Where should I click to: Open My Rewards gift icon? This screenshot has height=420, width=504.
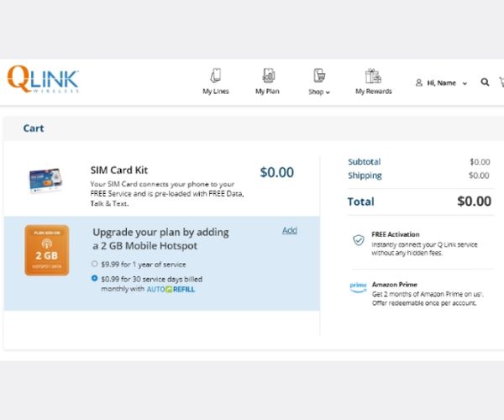[x=373, y=76]
